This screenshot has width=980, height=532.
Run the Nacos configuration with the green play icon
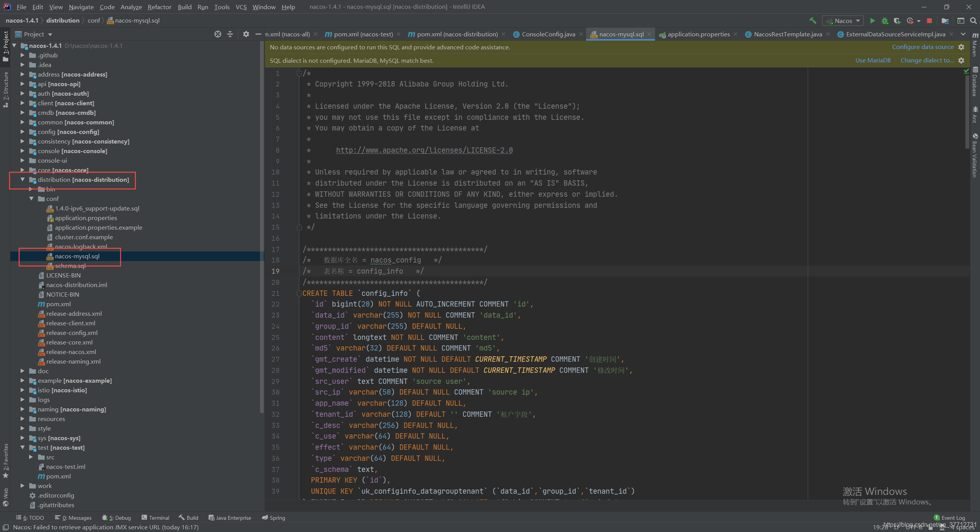click(x=872, y=21)
